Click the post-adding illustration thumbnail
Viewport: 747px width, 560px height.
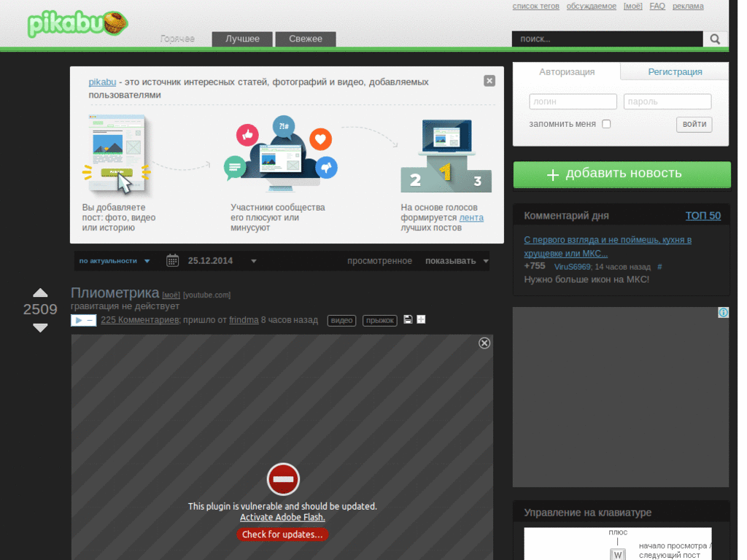coord(117,154)
